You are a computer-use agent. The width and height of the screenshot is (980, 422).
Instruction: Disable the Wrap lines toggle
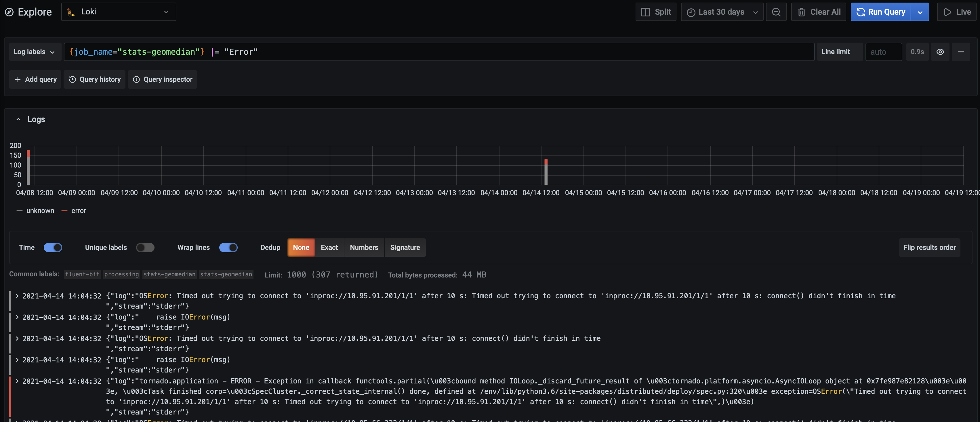228,248
